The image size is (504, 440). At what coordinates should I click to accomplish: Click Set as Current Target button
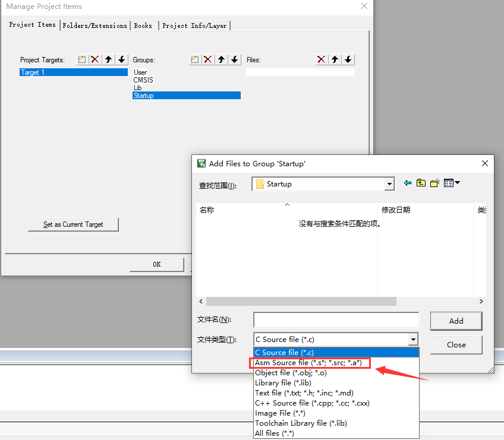tap(73, 224)
